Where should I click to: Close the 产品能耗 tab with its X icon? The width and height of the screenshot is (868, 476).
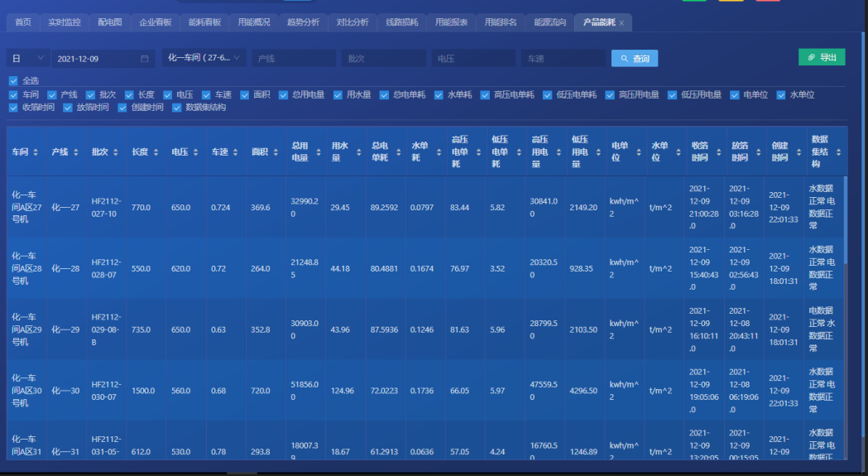622,23
